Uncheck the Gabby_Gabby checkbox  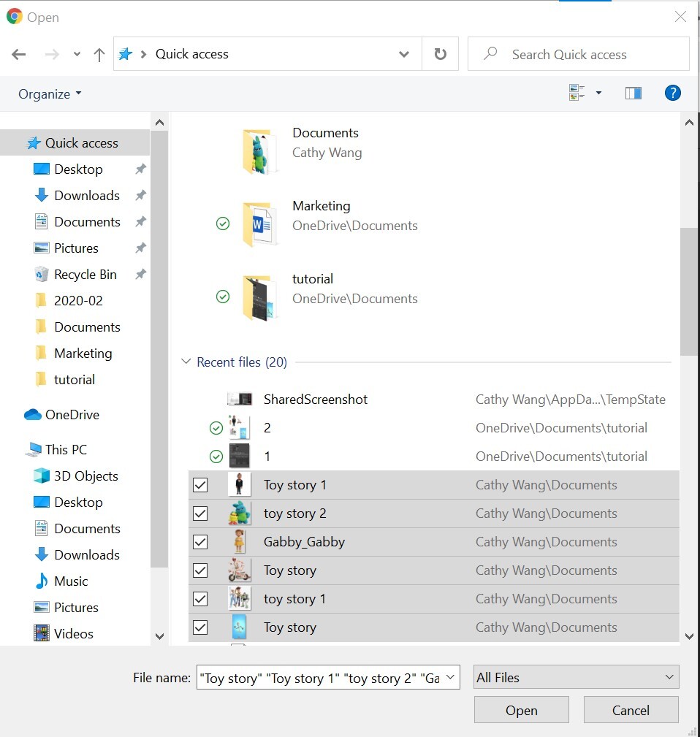pos(200,542)
